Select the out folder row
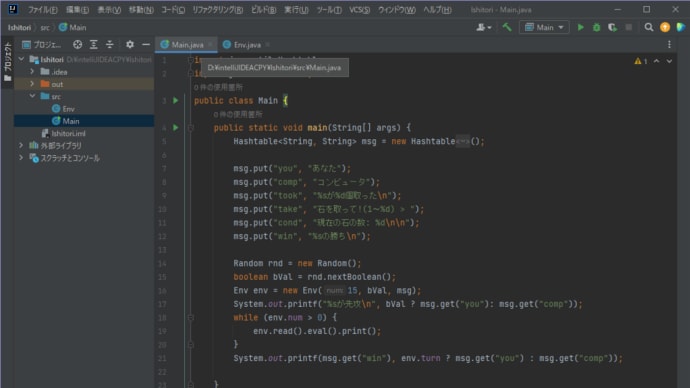 click(x=84, y=84)
